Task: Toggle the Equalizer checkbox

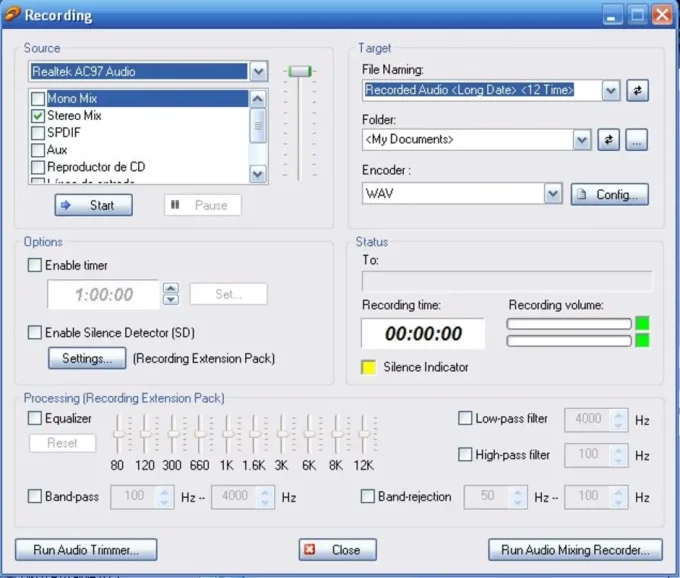Action: [x=35, y=418]
